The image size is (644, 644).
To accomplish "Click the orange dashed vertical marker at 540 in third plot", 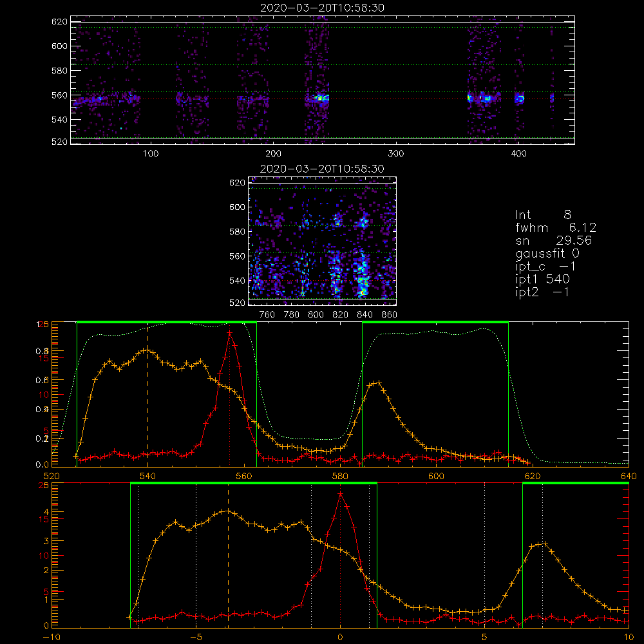I will point(148,394).
